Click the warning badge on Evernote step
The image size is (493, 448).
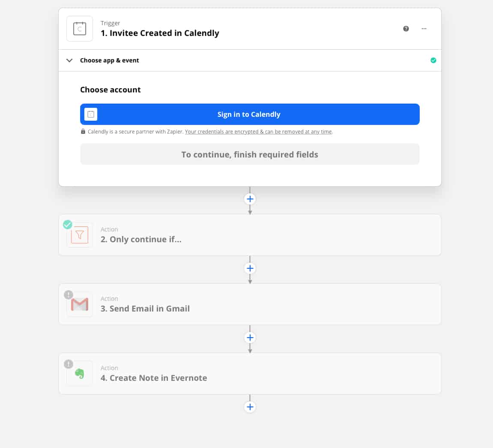point(69,364)
